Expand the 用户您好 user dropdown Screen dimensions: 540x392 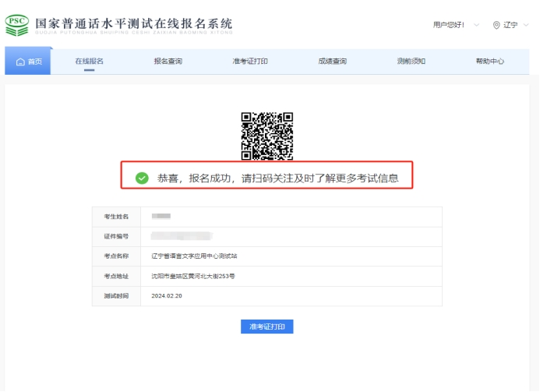click(x=476, y=25)
